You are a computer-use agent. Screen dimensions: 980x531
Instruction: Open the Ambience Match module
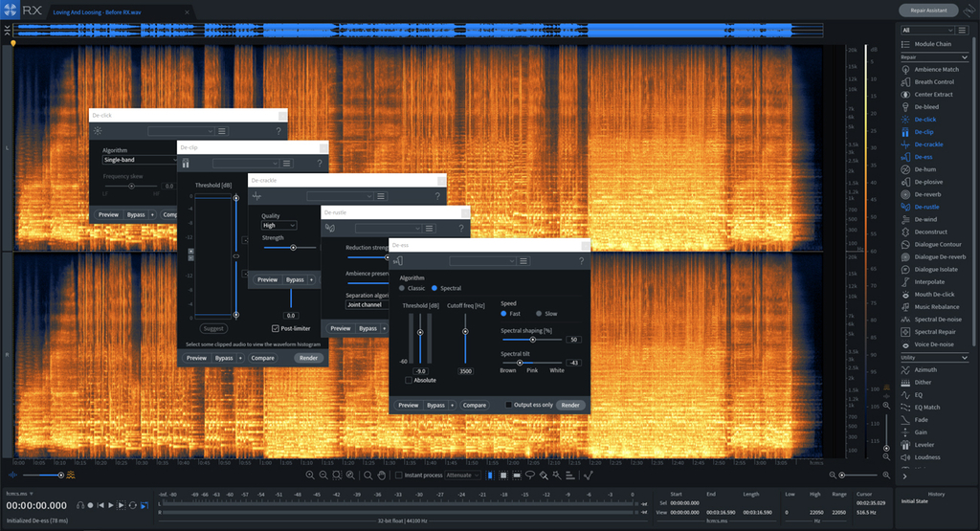tap(936, 70)
